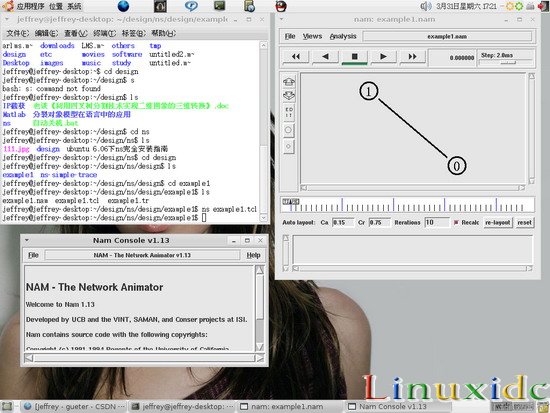Open 系统 menu in top panel

point(74,6)
